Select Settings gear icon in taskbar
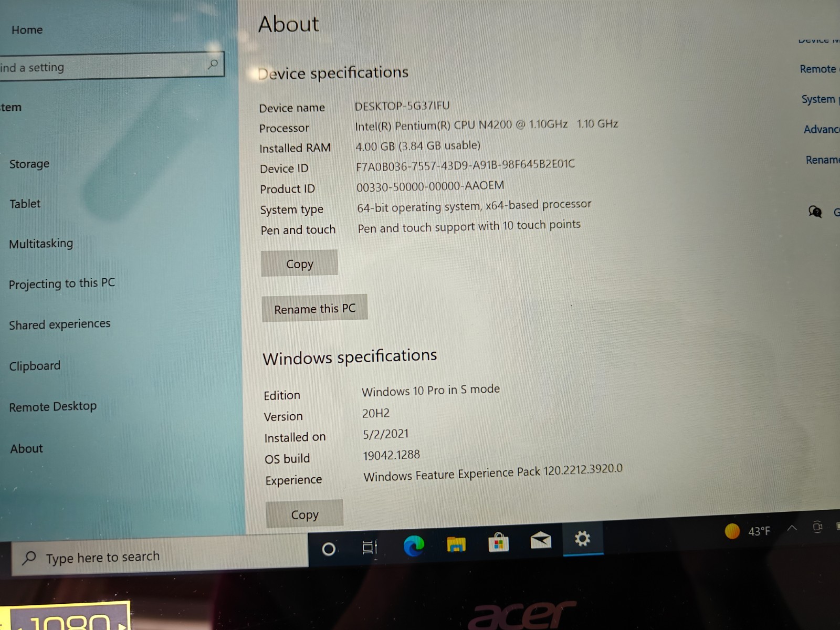Screen dimensions: 840x630 pyautogui.click(x=582, y=538)
